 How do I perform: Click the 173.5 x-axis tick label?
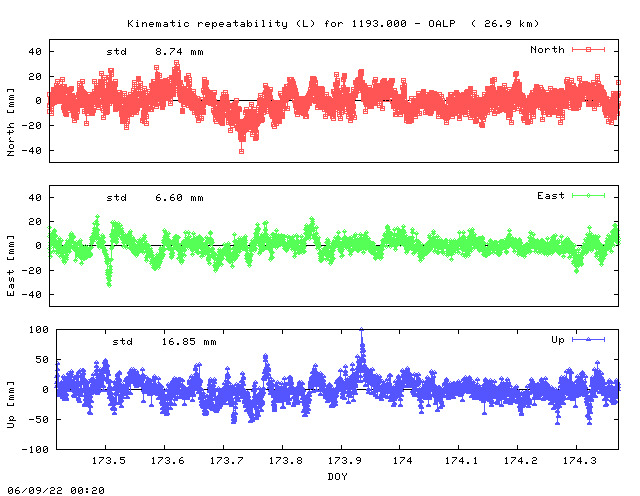[x=109, y=461]
